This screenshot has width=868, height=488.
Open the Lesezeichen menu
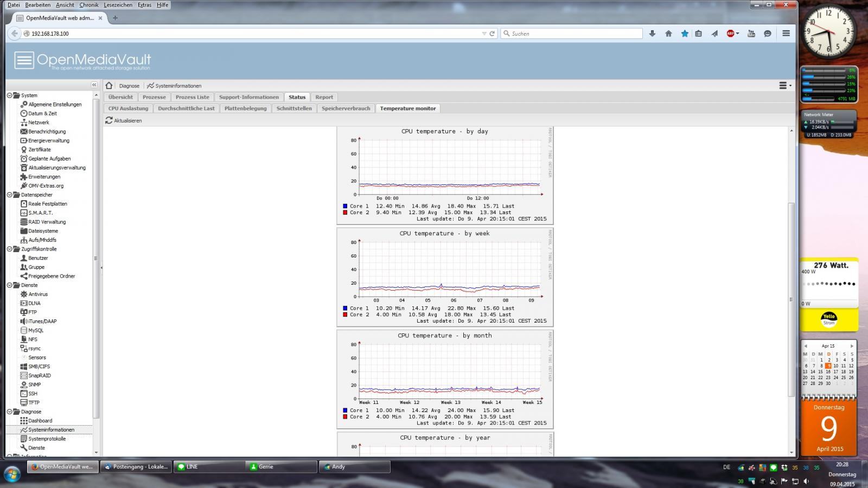tap(118, 5)
